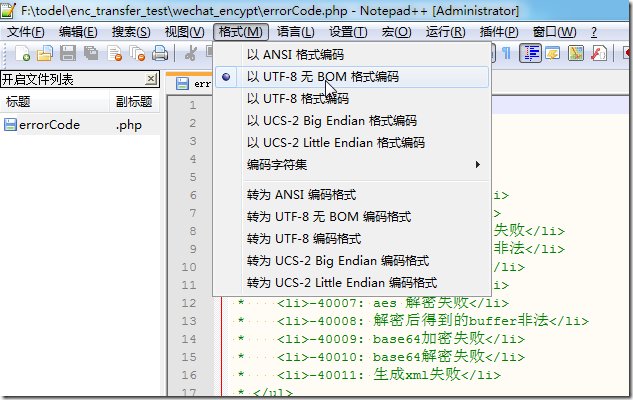
Task: Close all documents via toolbar icon
Action: [137, 53]
